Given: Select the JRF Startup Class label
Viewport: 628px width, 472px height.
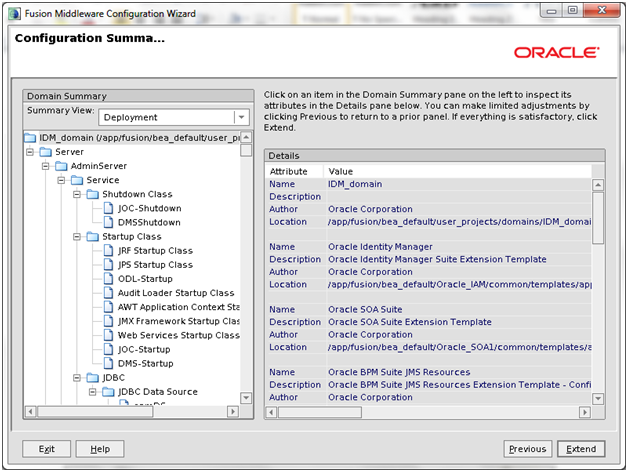Looking at the screenshot, I should (x=155, y=251).
